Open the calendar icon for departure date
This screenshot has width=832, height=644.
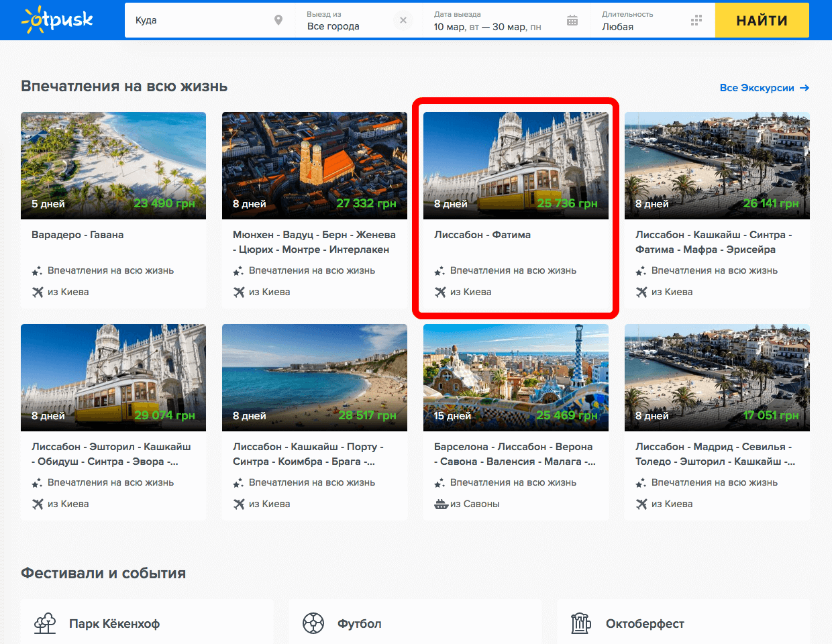[572, 20]
